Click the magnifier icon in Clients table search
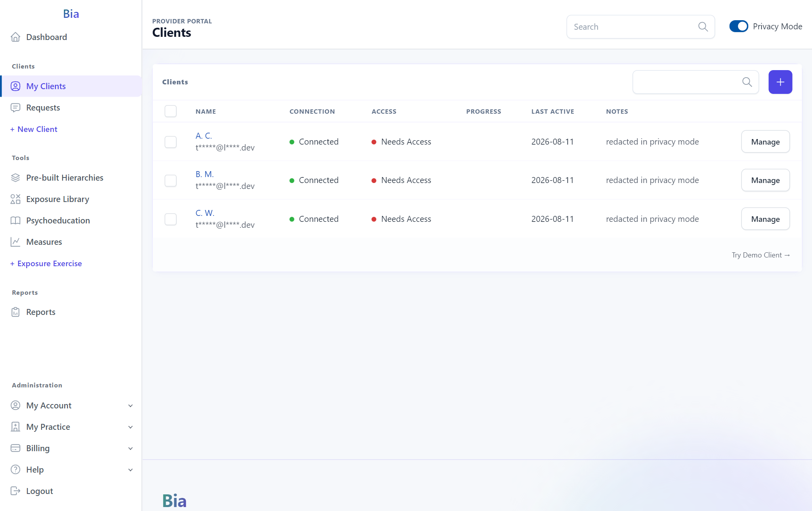Image resolution: width=812 pixels, height=511 pixels. [747, 82]
